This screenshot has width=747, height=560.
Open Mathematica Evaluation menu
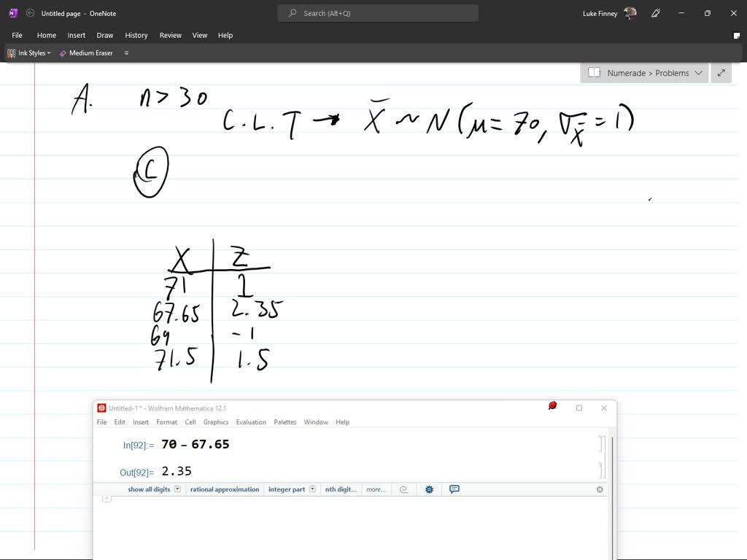click(251, 422)
